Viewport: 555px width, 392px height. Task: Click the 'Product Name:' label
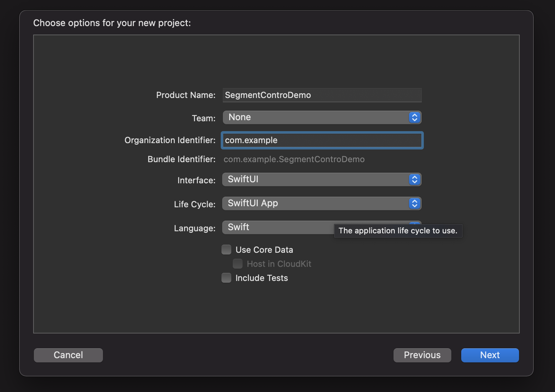[x=185, y=95]
